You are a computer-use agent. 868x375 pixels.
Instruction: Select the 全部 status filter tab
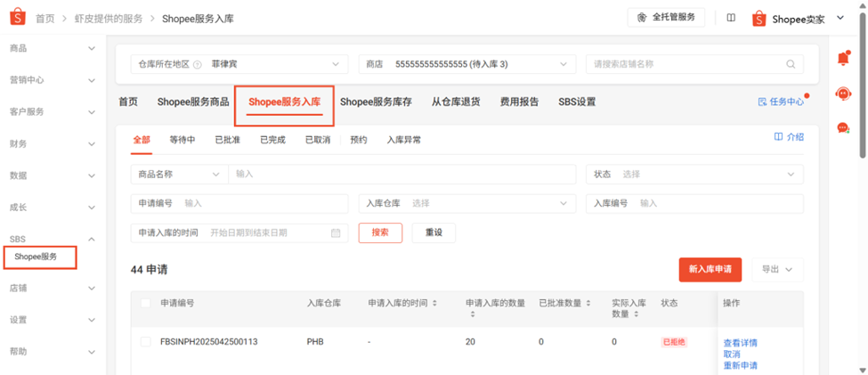pos(142,140)
